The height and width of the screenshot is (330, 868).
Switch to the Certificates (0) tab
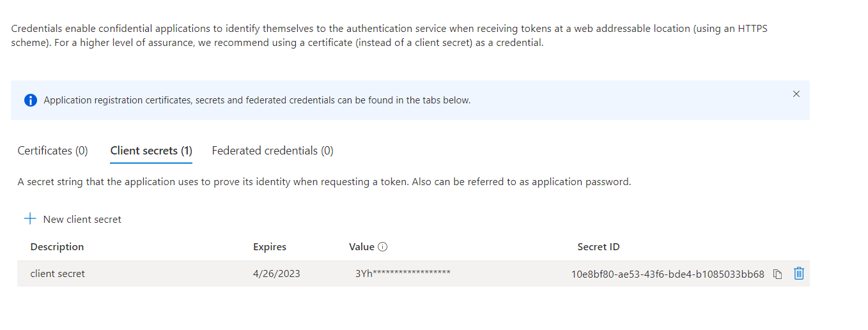click(52, 151)
